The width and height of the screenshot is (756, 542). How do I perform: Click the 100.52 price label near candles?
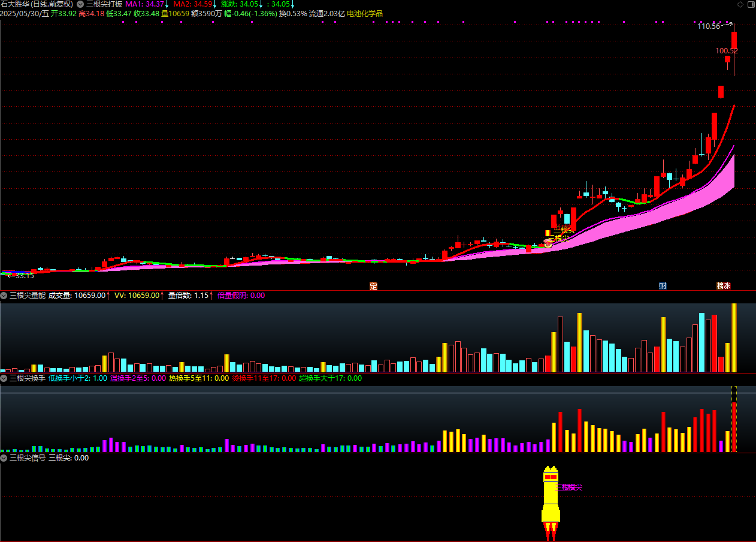click(726, 51)
